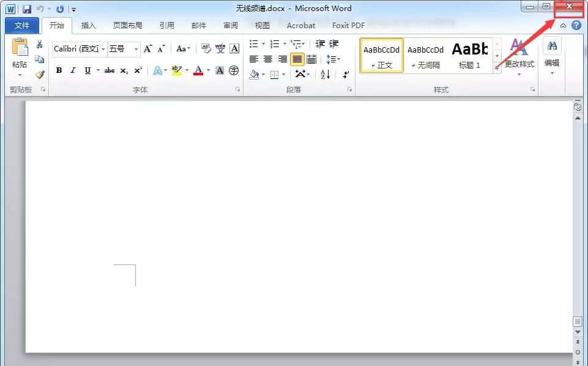Click the Sort icon in the Paragraph group
The width and height of the screenshot is (588, 366).
[x=324, y=75]
